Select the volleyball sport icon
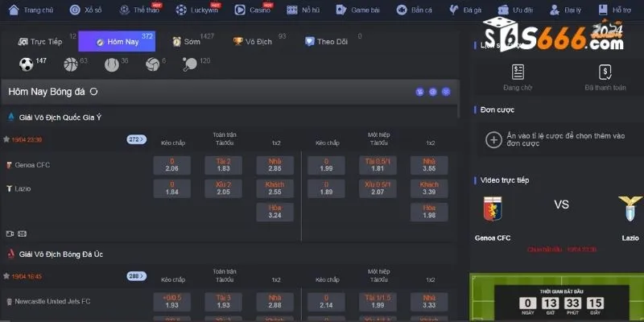This screenshot has height=322, width=644. point(151,63)
